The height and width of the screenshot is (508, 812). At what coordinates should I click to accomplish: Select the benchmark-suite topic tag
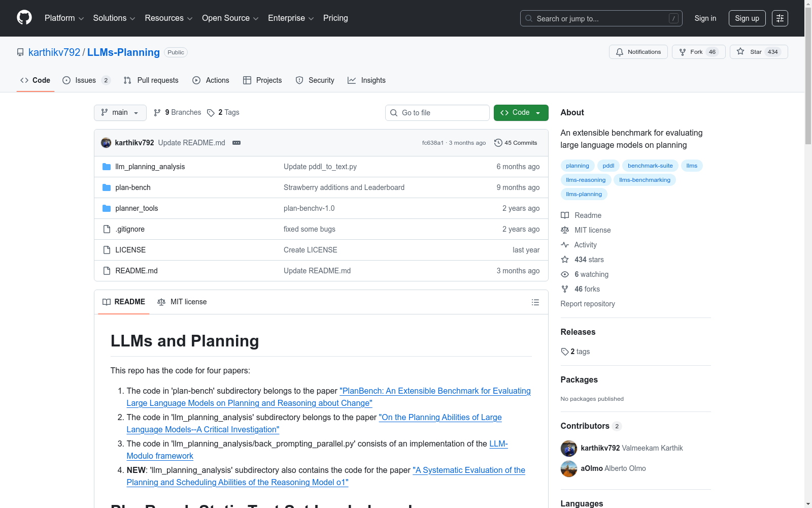click(x=650, y=166)
